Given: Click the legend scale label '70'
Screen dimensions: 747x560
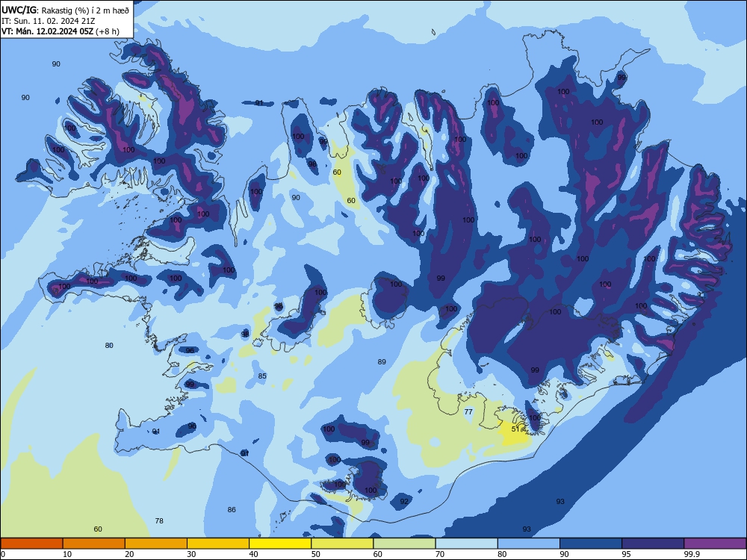Looking at the screenshot, I should [x=440, y=554].
